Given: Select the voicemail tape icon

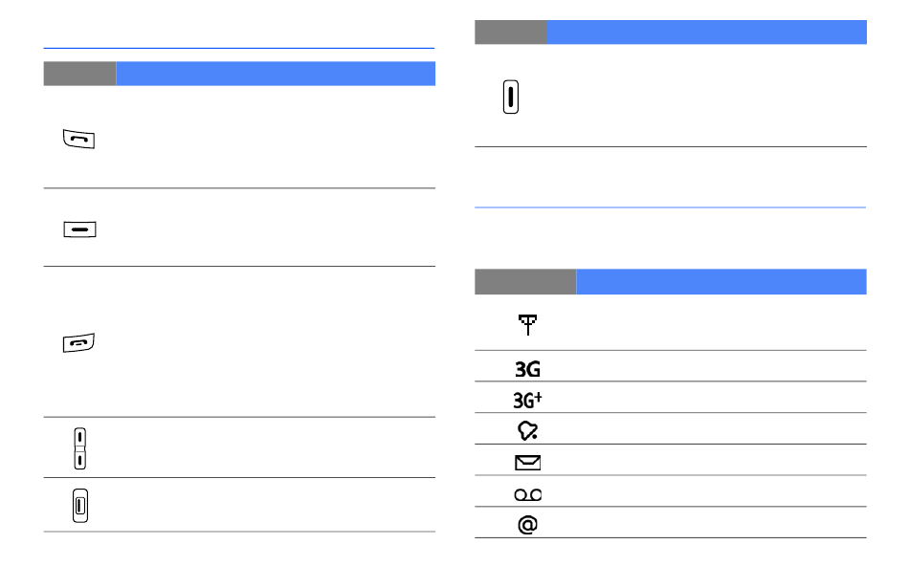Looking at the screenshot, I should click(527, 494).
